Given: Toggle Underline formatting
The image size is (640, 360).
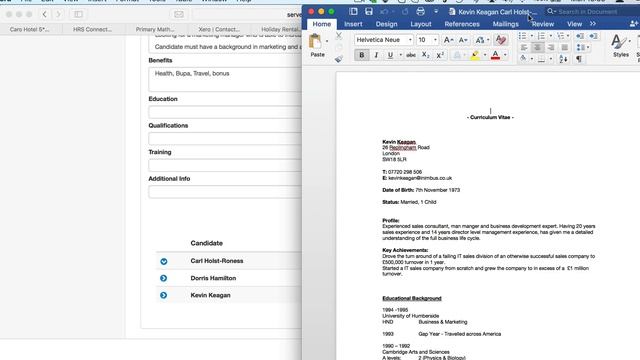Looking at the screenshot, I should (x=390, y=55).
